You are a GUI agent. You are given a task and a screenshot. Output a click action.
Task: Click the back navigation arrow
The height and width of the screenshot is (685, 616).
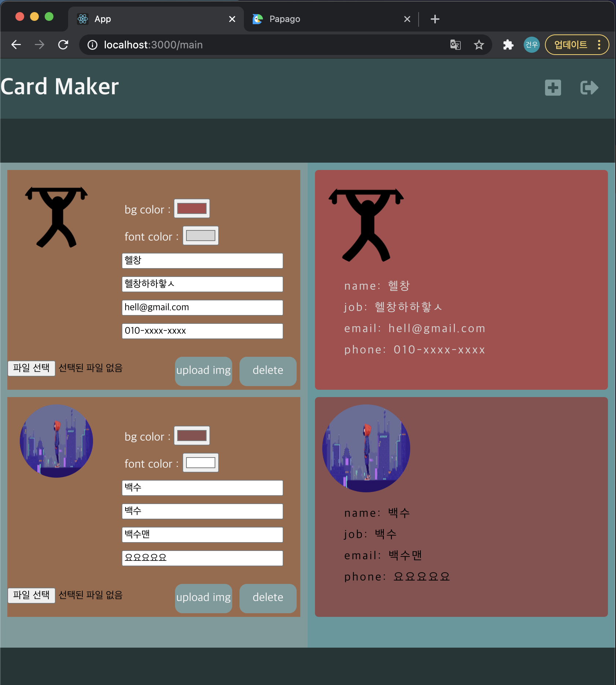tap(16, 44)
